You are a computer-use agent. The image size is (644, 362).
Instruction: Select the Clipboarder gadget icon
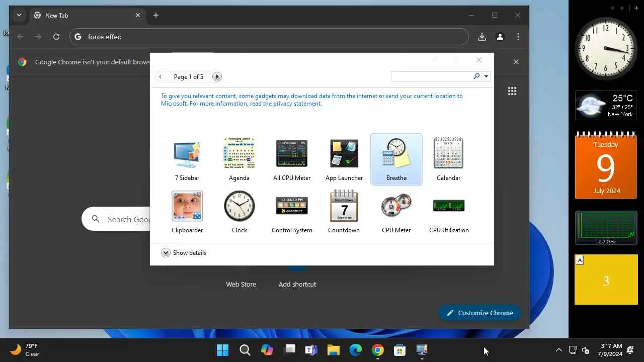pyautogui.click(x=187, y=206)
